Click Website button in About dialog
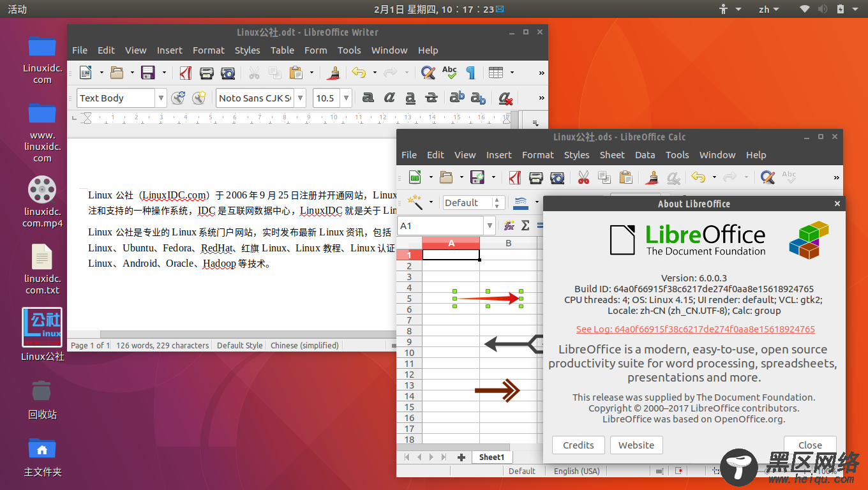Image resolution: width=868 pixels, height=490 pixels. [636, 445]
